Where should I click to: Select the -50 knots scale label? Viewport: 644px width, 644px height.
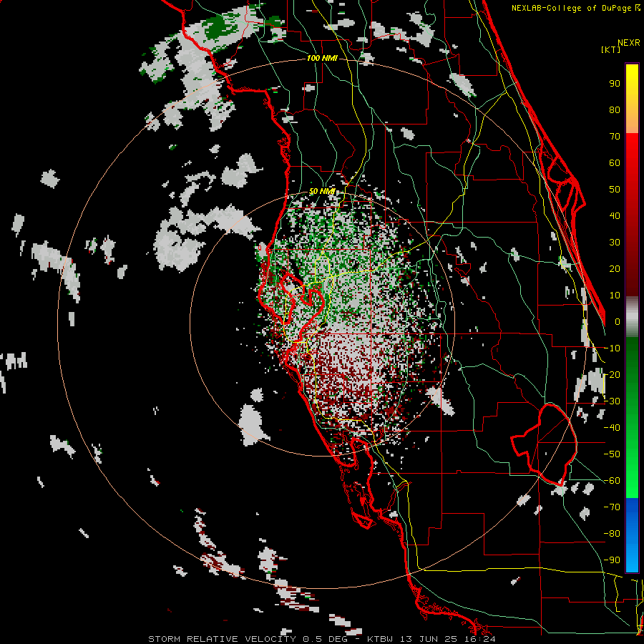(x=612, y=454)
